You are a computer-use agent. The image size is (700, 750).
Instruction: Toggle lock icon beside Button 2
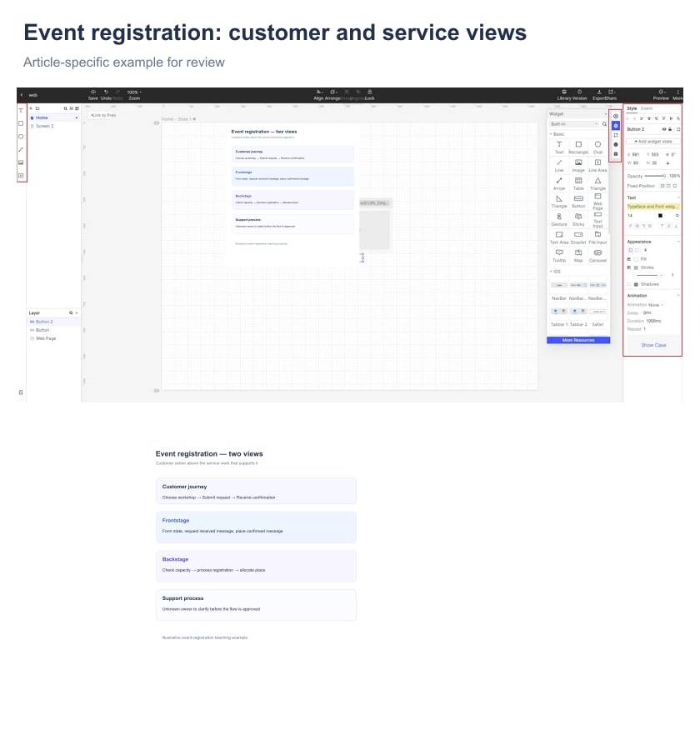point(670,129)
